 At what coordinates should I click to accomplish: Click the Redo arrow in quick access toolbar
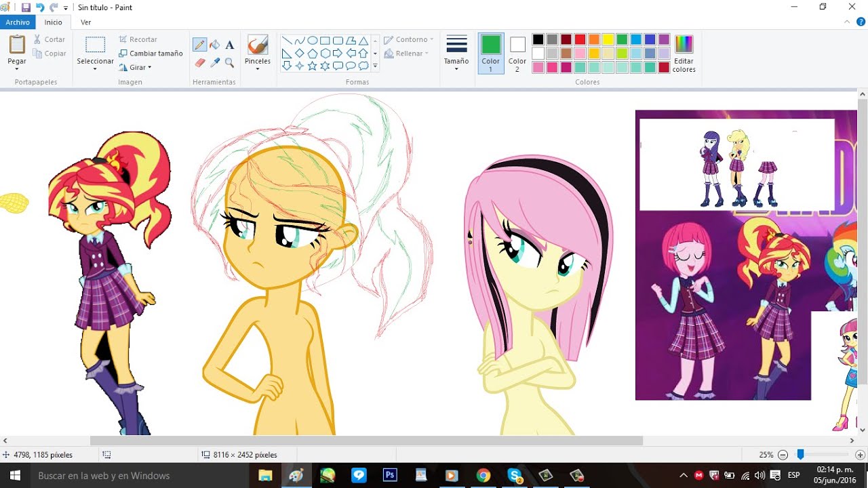(x=54, y=7)
